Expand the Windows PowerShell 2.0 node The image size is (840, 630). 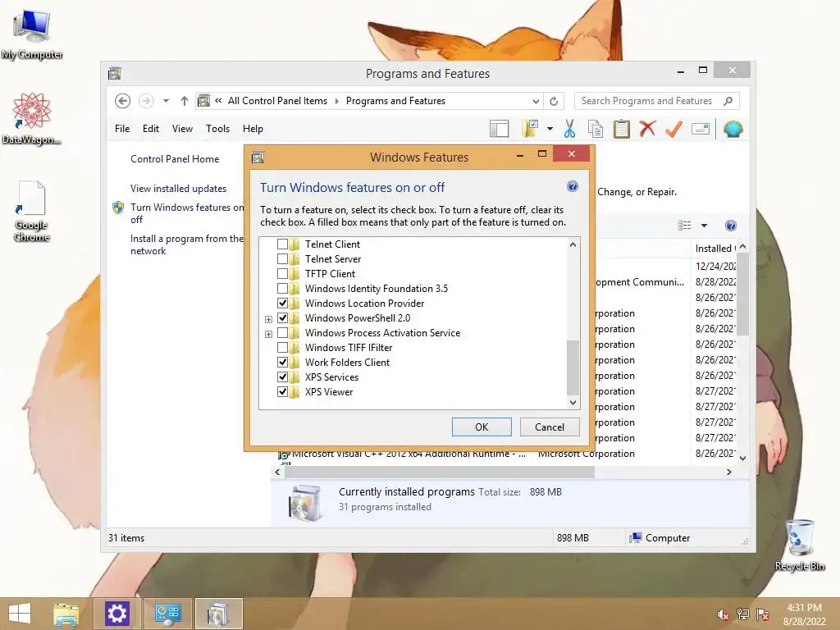click(268, 319)
